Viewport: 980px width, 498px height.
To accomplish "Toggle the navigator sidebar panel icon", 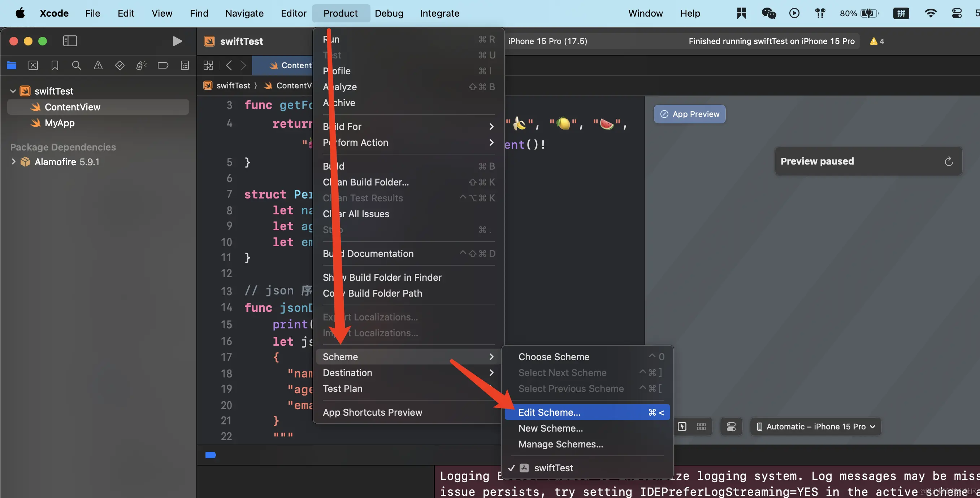I will [x=70, y=41].
